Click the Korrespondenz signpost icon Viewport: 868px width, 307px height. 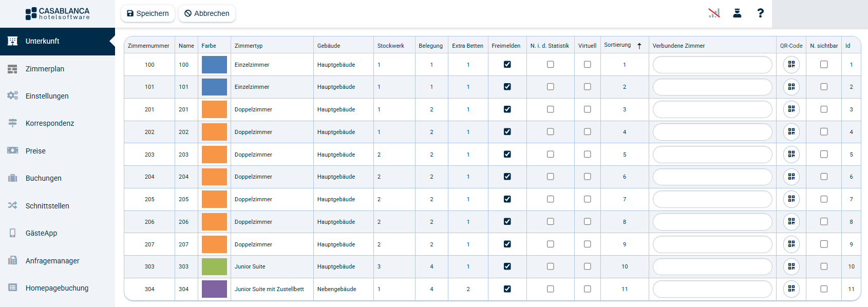tap(13, 123)
